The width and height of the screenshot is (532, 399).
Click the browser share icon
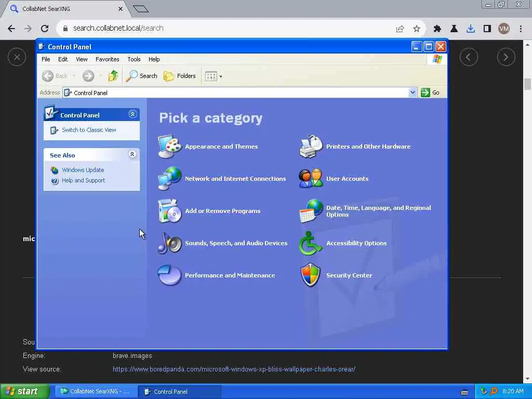(400, 29)
